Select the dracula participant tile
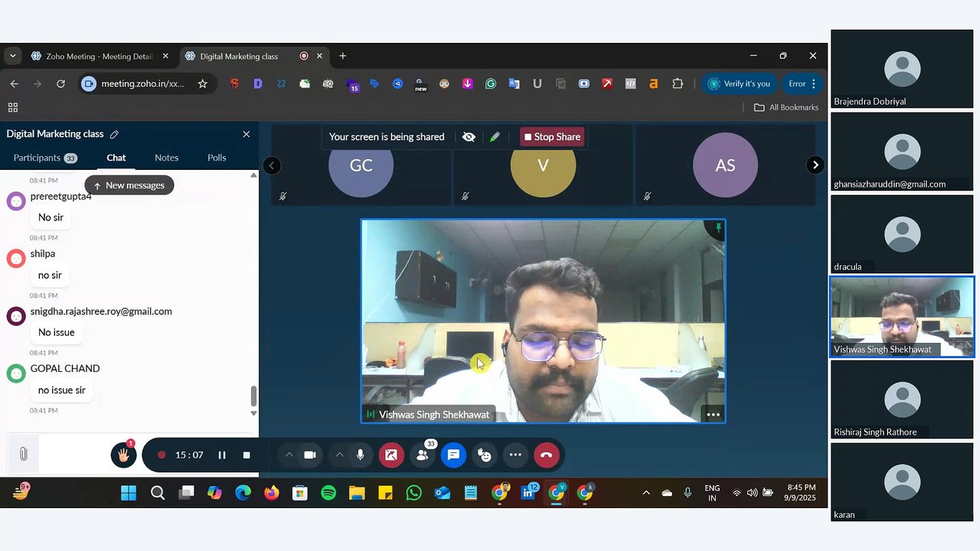Viewport: 980px width, 551px height. coord(902,234)
